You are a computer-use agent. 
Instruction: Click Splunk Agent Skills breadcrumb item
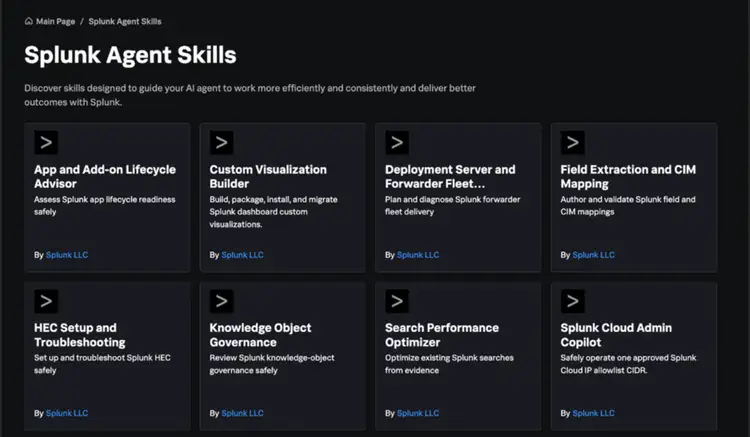[125, 22]
